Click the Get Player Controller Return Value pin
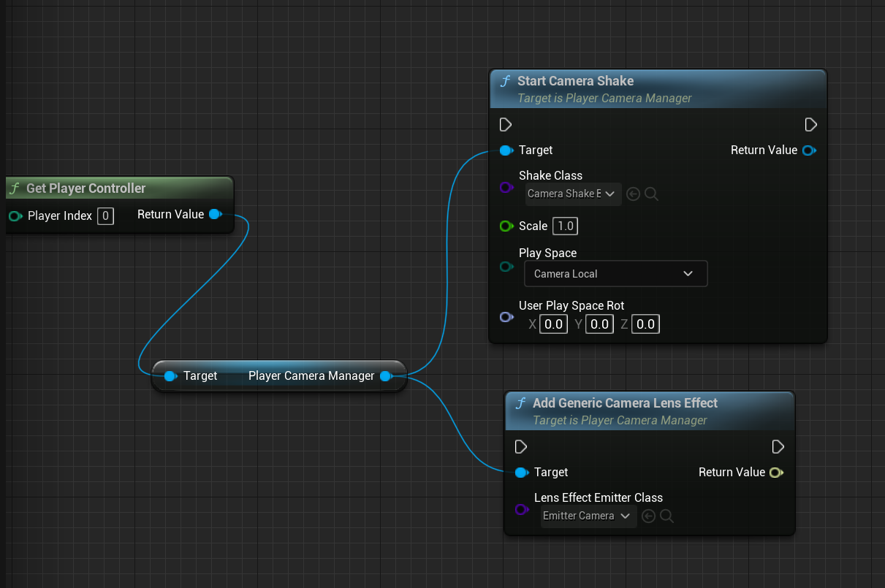885x588 pixels. click(215, 214)
